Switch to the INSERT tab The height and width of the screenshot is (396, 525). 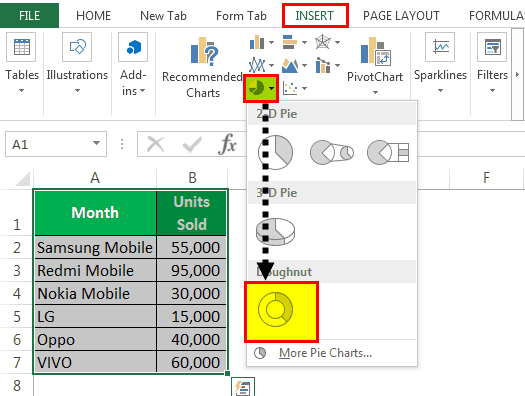[315, 16]
